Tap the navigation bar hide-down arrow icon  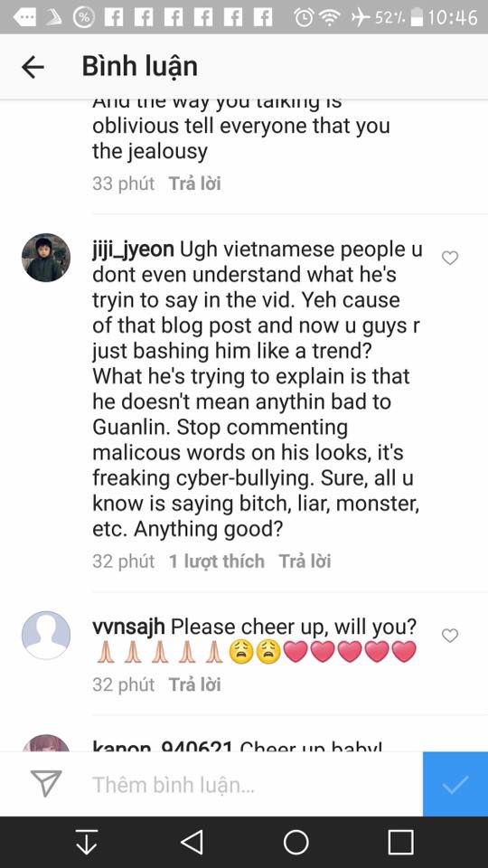coord(87,842)
